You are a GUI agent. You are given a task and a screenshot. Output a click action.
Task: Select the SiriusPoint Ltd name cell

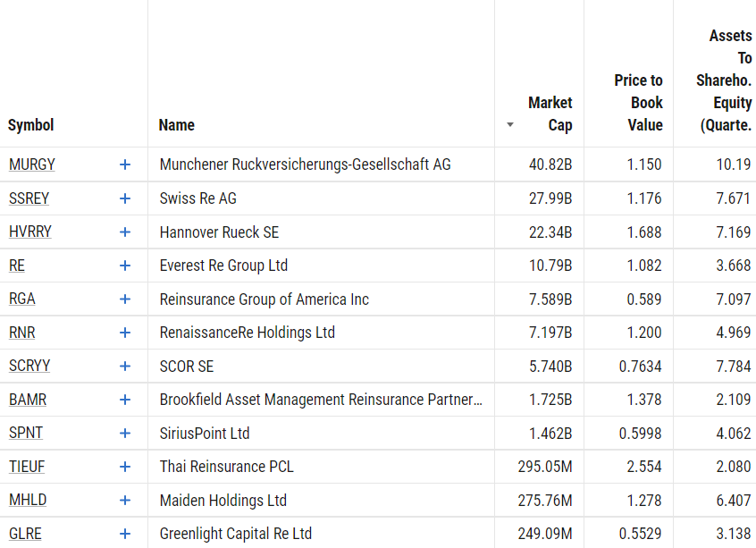tap(205, 434)
